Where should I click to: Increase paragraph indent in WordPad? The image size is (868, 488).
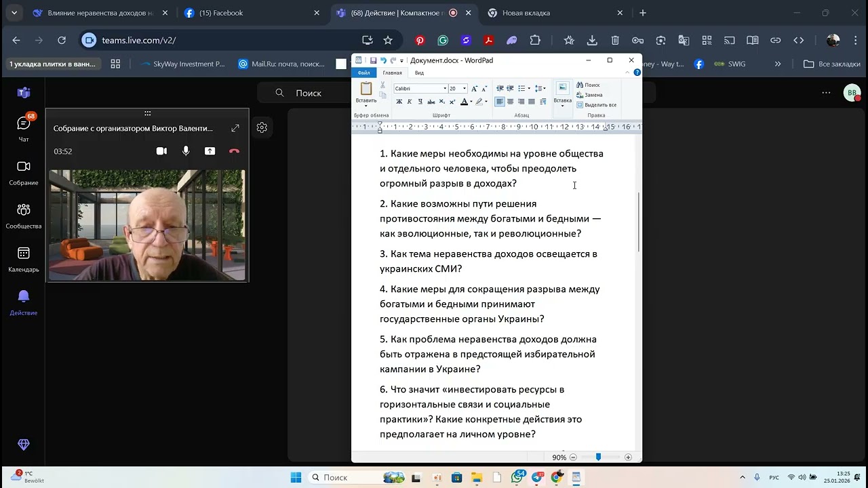[x=510, y=88]
